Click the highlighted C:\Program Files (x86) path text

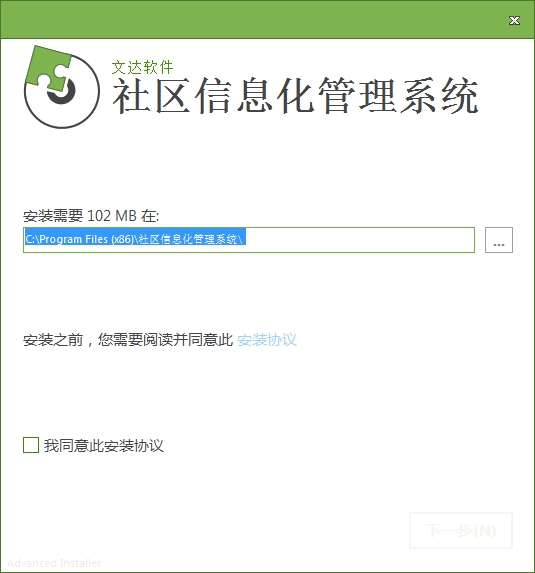click(79, 239)
